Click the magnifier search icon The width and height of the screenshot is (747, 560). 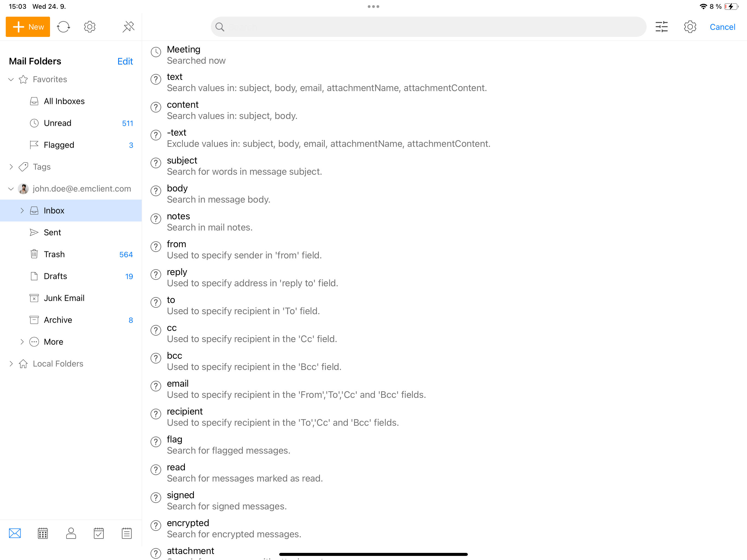click(220, 27)
